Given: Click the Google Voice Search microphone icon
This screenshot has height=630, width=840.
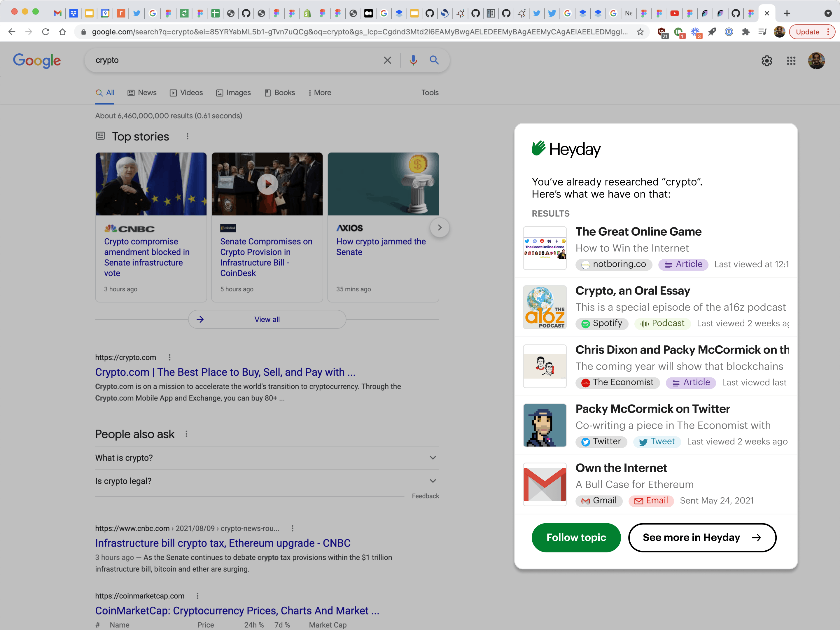Looking at the screenshot, I should (412, 60).
